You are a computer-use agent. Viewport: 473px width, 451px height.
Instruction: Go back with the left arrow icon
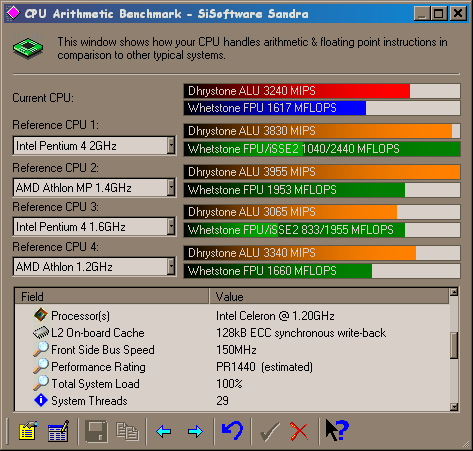point(164,432)
